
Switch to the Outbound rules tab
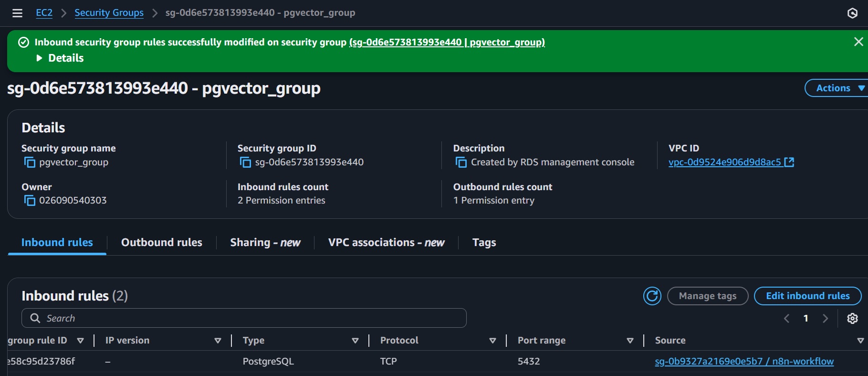(162, 243)
